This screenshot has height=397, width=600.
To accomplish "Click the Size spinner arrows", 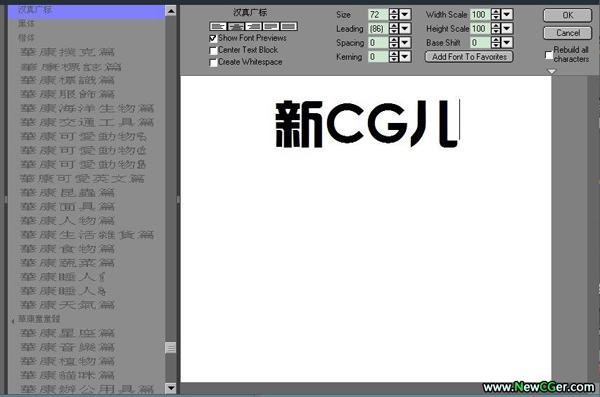I will click(394, 15).
